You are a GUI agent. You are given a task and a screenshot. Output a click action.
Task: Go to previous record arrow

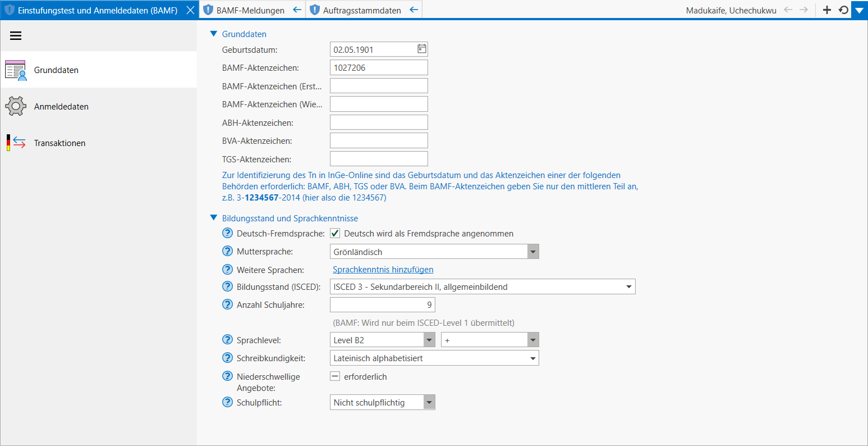[x=788, y=10]
